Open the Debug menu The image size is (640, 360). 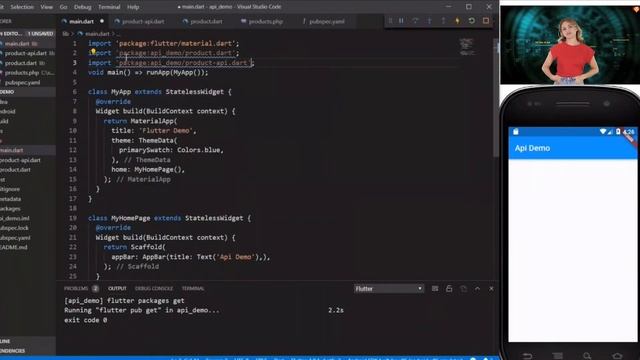[82, 7]
